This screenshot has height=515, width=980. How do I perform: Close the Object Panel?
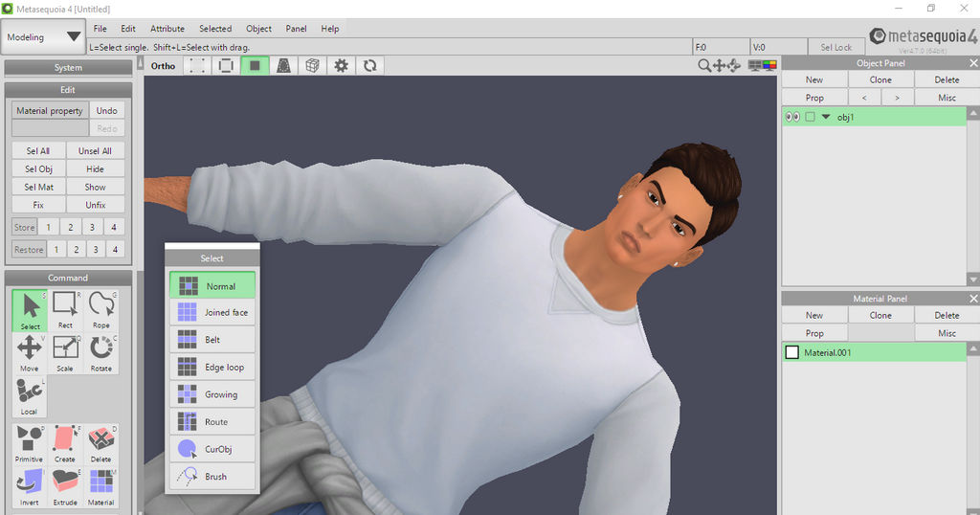973,63
